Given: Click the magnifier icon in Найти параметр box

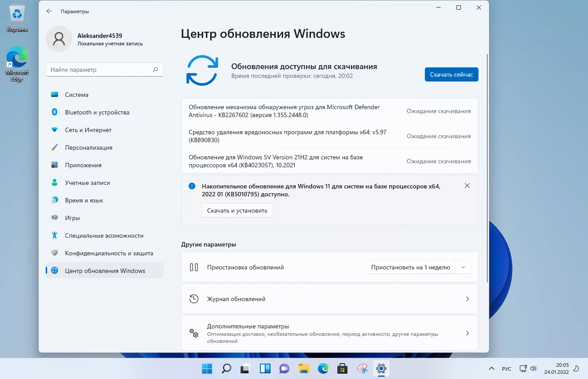Looking at the screenshot, I should pyautogui.click(x=155, y=70).
